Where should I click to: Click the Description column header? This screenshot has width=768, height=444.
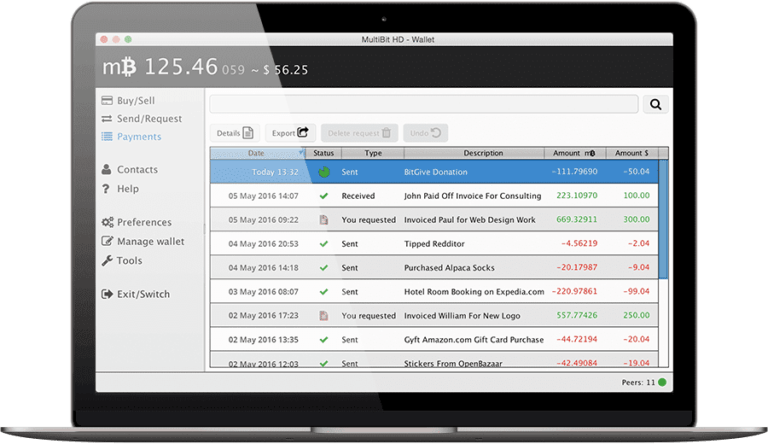click(x=474, y=153)
